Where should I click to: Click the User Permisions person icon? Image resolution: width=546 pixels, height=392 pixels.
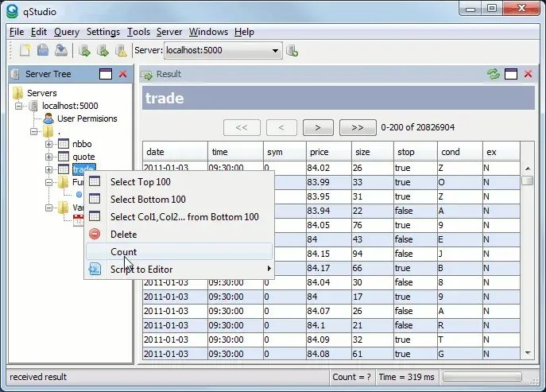click(x=48, y=118)
